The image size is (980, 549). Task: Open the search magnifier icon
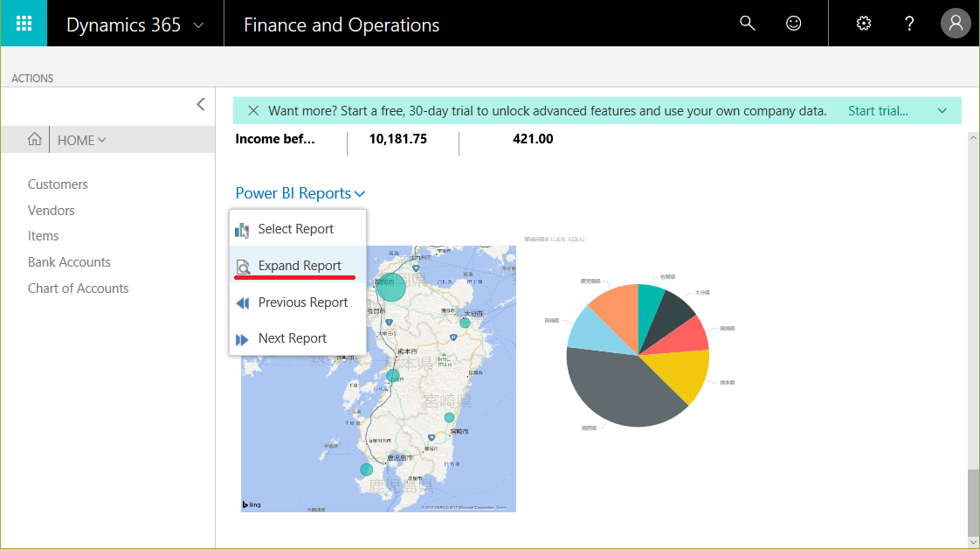point(747,24)
